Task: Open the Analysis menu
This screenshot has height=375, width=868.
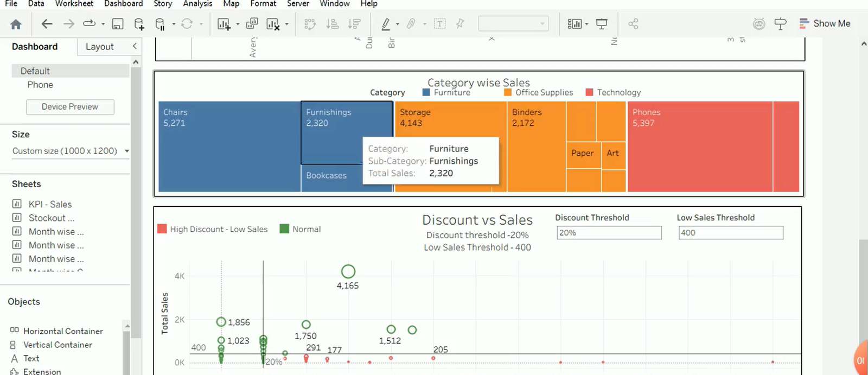Action: (197, 4)
